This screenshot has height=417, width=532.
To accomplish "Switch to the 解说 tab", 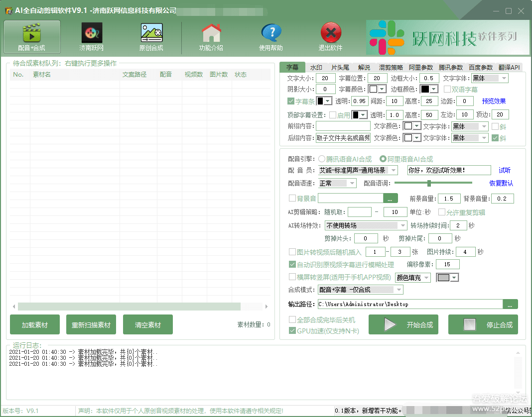I will (x=364, y=67).
